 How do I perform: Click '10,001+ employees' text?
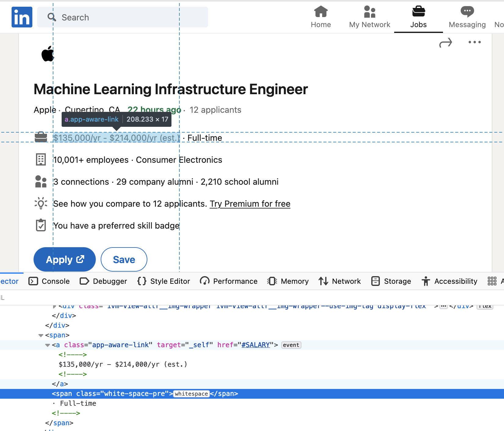91,160
